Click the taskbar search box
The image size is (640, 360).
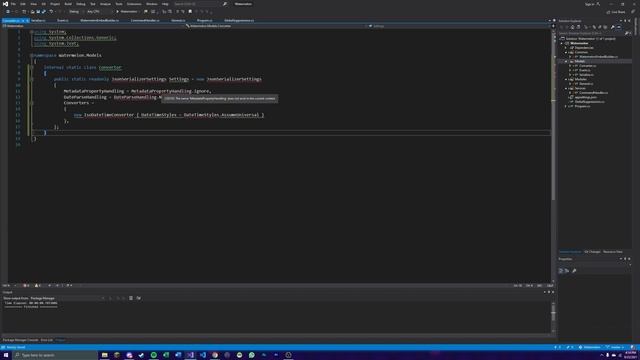coord(55,355)
